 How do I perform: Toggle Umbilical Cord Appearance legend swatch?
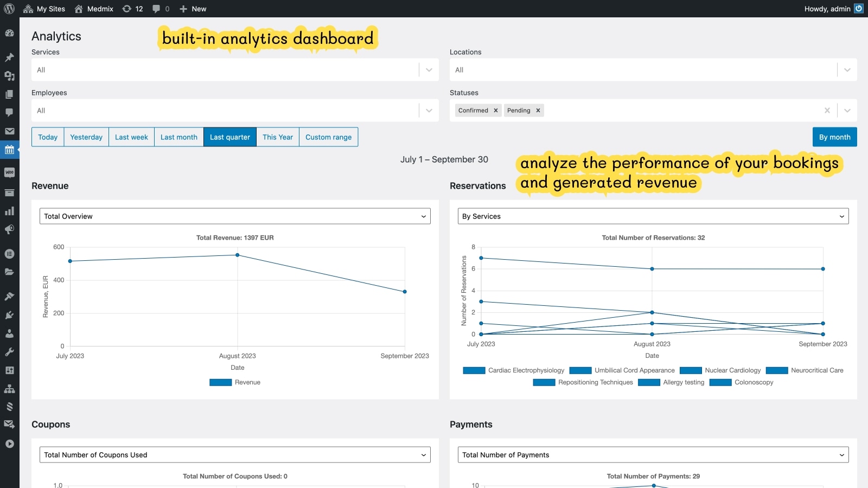pos(580,370)
